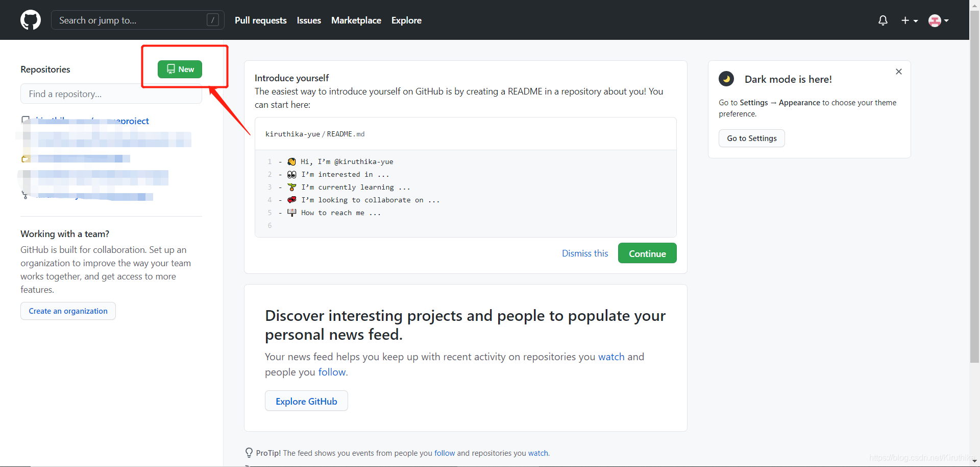
Task: Open the first repository ending in 'project'
Action: pos(92,121)
